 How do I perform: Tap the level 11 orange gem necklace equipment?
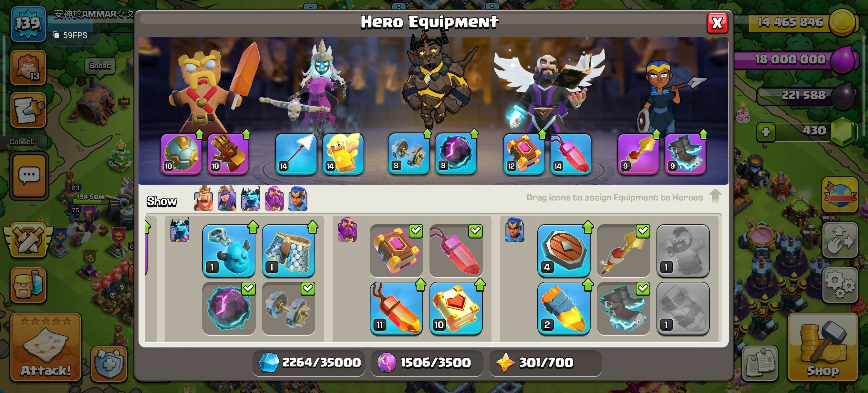click(396, 308)
